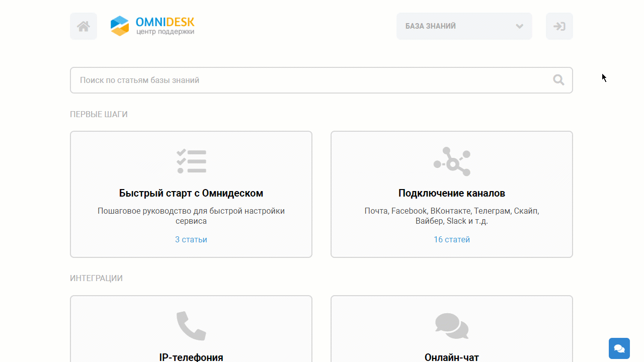Viewport: 644px width, 362px height.
Task: Click the Почта, Facebook, ВКонтакте description text
Action: [452, 216]
